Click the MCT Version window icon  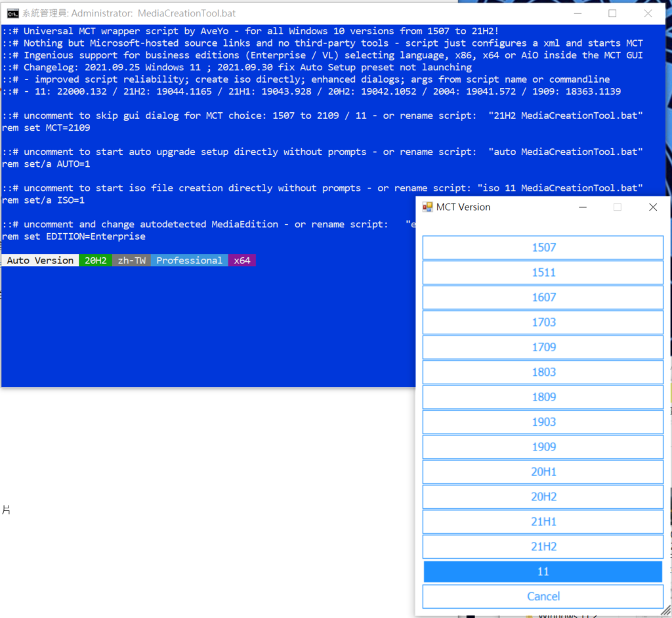[427, 207]
